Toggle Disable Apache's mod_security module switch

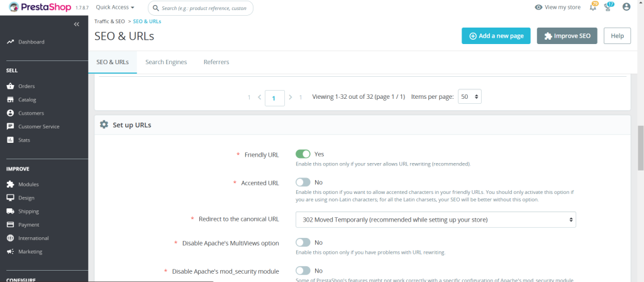303,271
